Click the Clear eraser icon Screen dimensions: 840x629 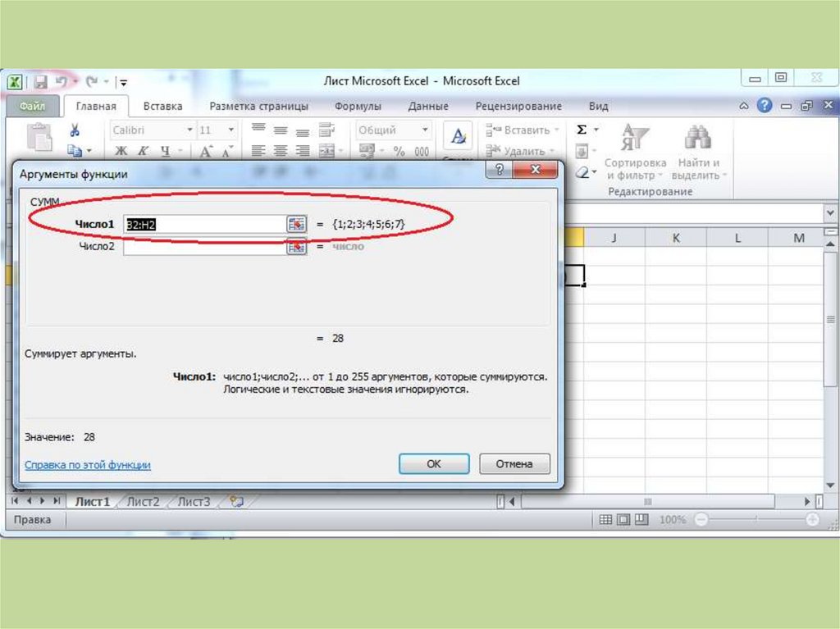[582, 172]
